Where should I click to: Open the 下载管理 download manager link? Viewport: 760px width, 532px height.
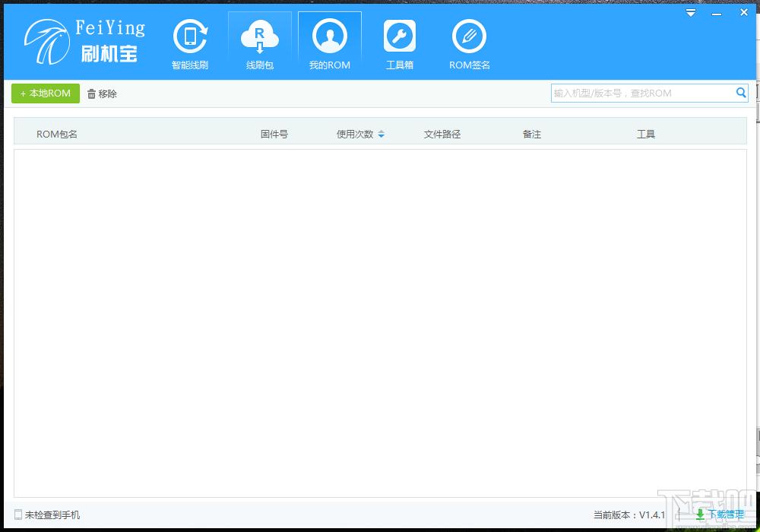726,515
